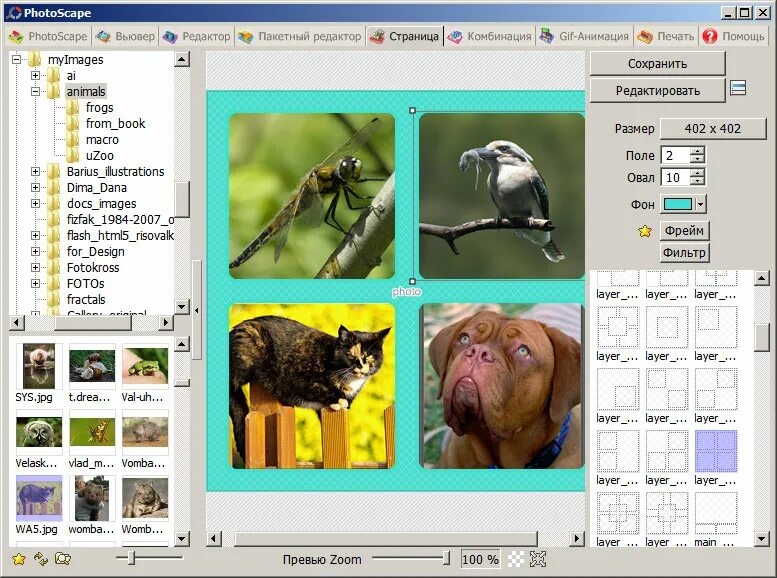Select the SYS.jpg thumbnail
The image size is (777, 578).
coord(39,367)
